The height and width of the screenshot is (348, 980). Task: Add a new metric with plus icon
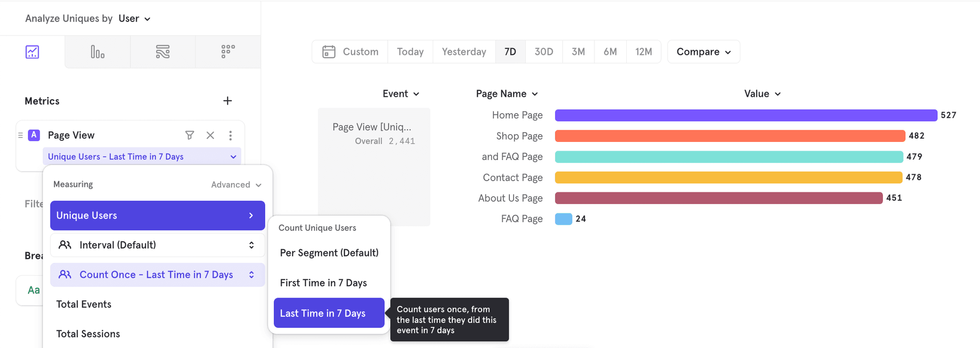click(227, 101)
